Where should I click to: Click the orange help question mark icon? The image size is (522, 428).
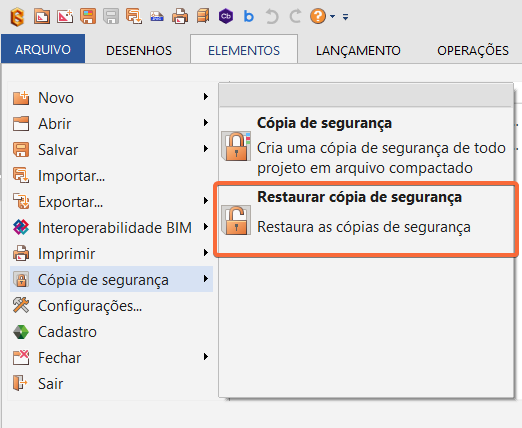tap(318, 16)
